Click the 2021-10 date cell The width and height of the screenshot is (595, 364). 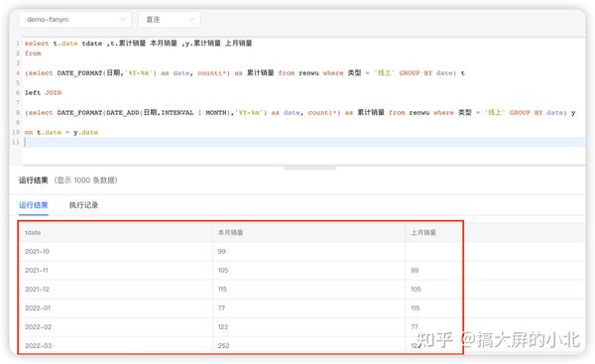click(x=38, y=252)
